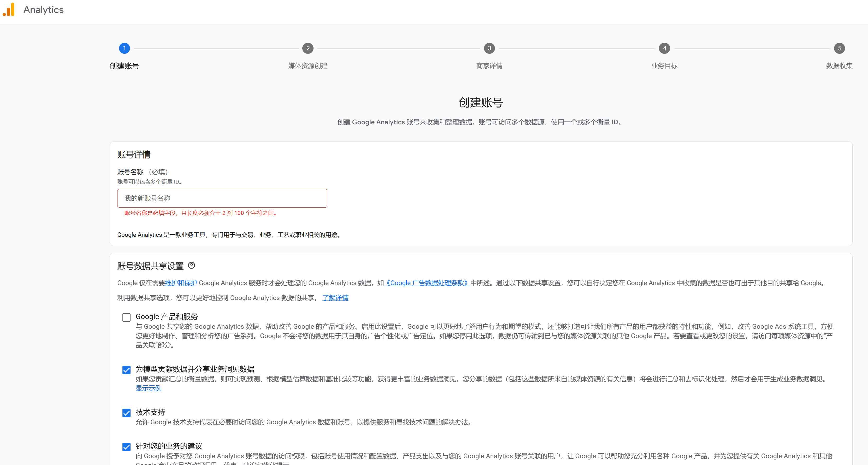The width and height of the screenshot is (868, 465).
Task: Click the Google 产品和服务 option title
Action: (x=167, y=316)
